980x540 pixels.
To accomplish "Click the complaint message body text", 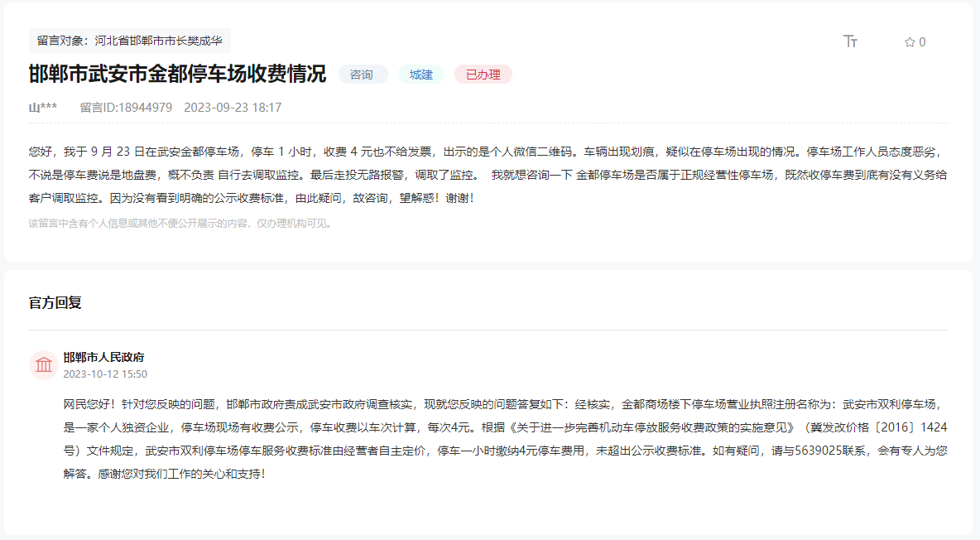I will pos(488,175).
